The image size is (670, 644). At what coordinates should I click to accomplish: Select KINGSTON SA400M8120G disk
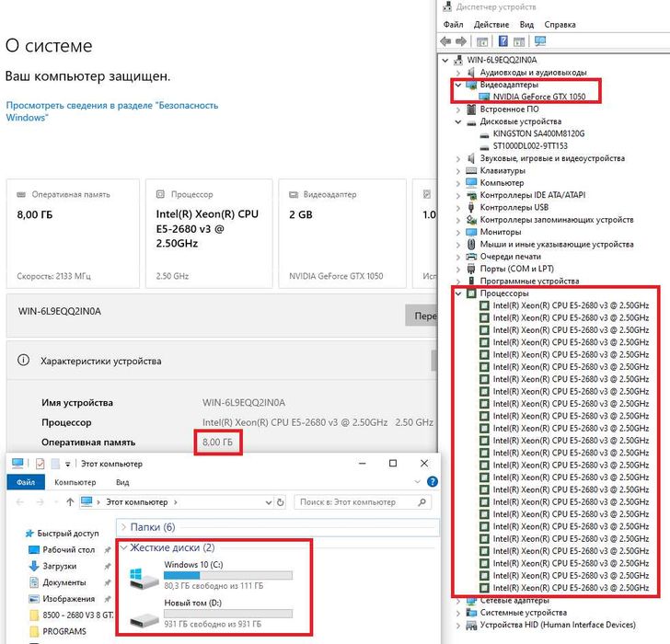tap(538, 133)
